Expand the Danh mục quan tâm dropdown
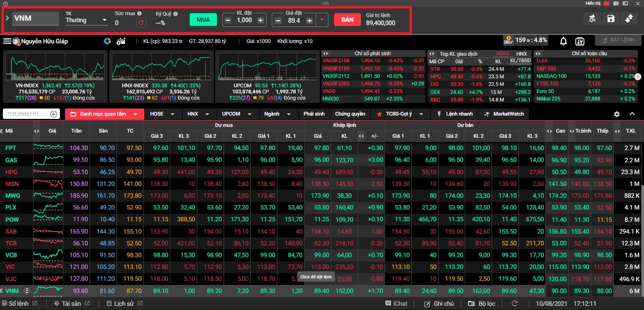Screen dimensions: 644x310 pos(135,114)
